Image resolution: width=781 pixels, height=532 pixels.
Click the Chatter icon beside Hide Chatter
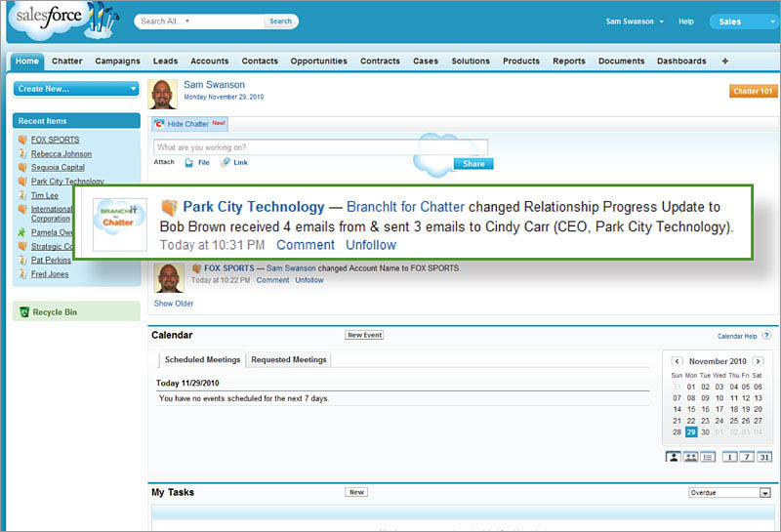(x=159, y=124)
